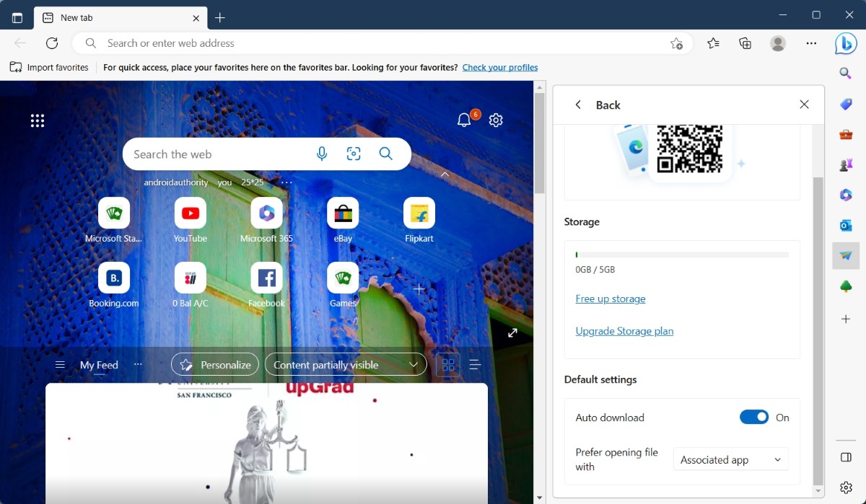Add a new quick link tile
866x504 pixels.
419,288
